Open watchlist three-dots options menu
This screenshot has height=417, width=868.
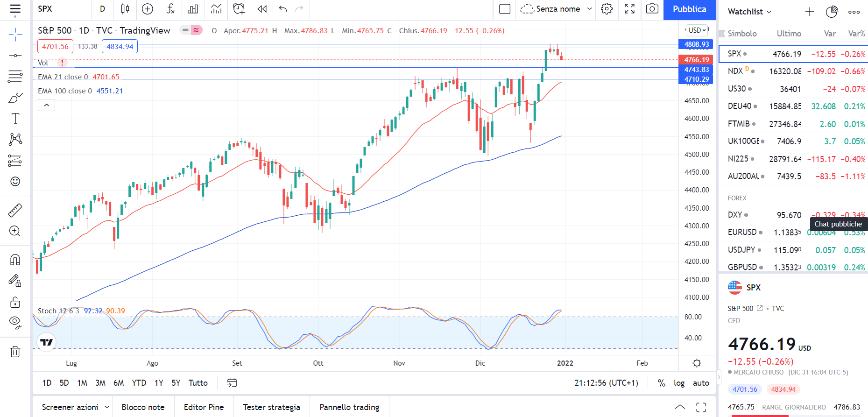click(x=854, y=12)
